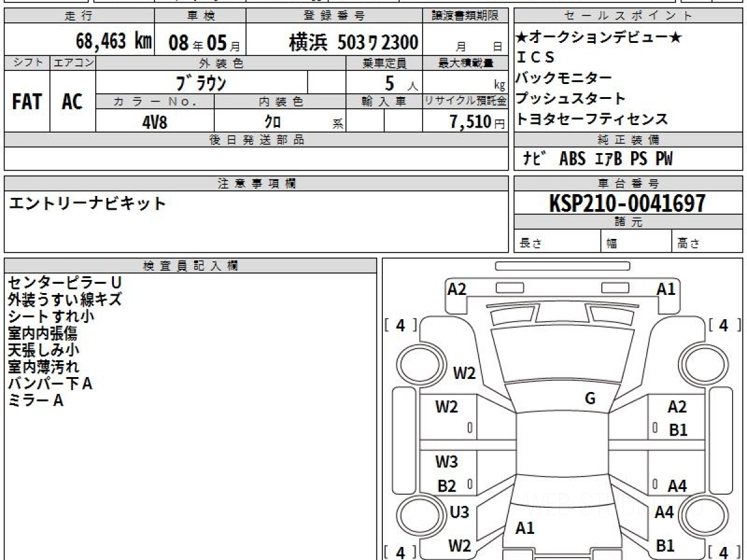Select the 08年05月 inspection date
The image size is (747, 560).
click(204, 43)
